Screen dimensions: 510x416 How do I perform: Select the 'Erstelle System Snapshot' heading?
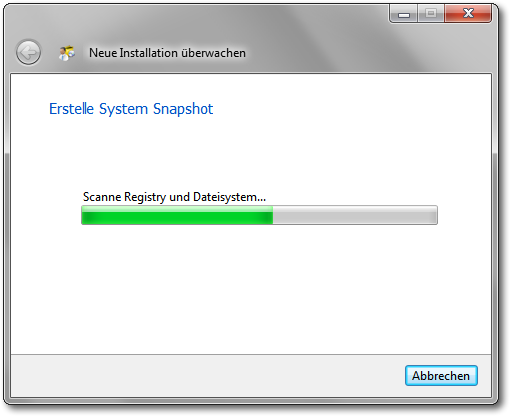pyautogui.click(x=131, y=109)
